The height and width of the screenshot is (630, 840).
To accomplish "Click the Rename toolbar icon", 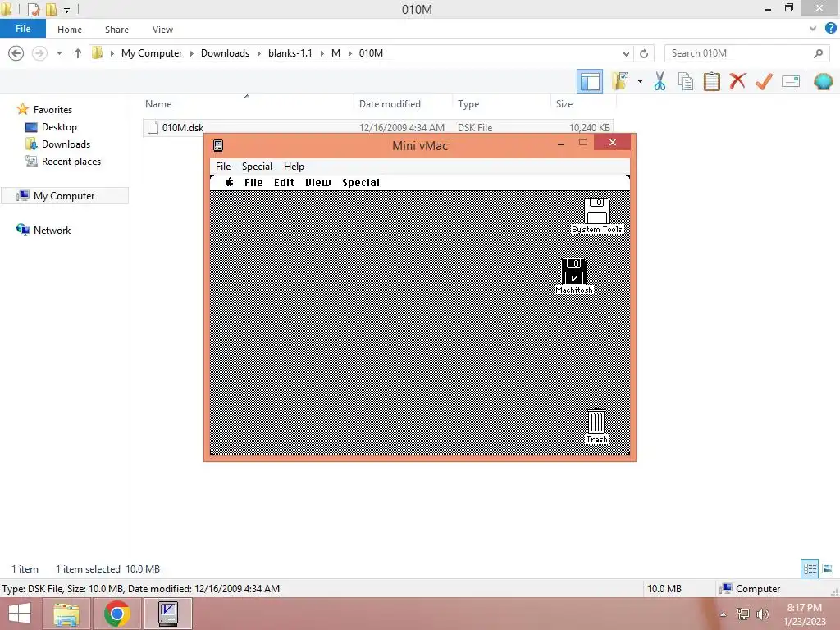I will 791,81.
